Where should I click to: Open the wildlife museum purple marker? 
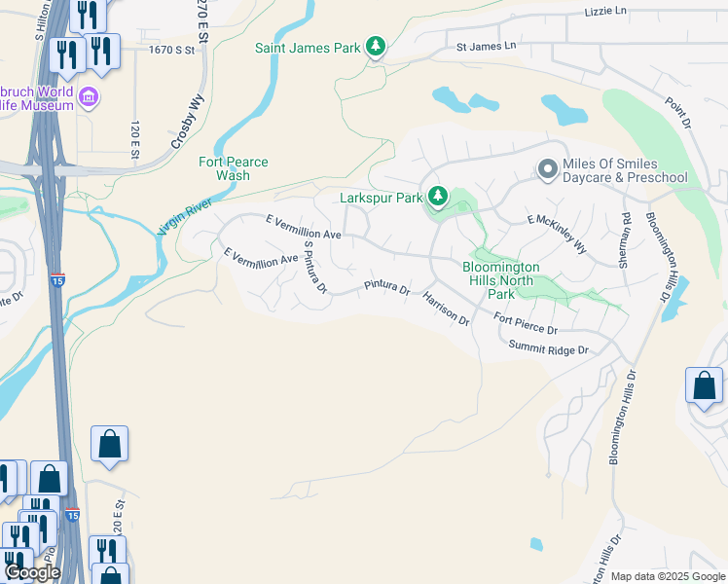[89, 97]
